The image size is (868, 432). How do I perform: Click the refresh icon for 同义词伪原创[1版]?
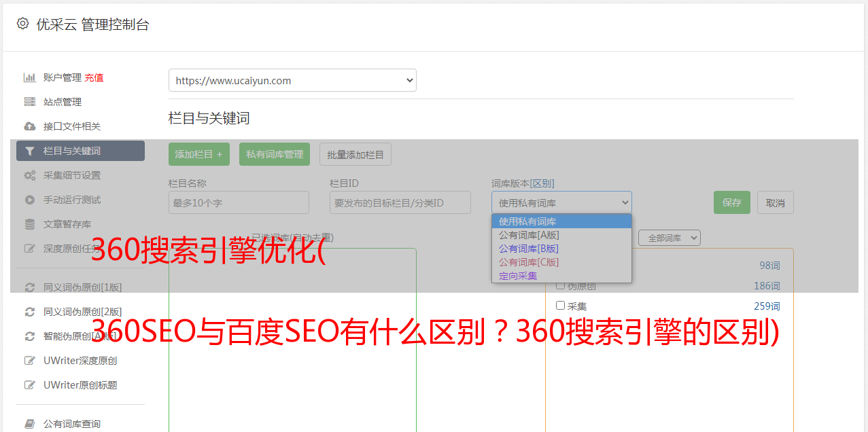coord(29,287)
